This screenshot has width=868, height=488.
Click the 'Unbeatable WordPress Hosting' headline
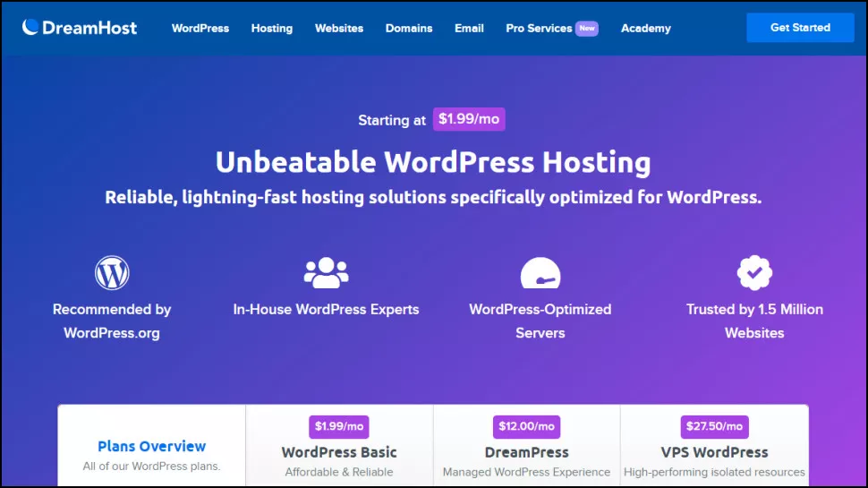[433, 162]
